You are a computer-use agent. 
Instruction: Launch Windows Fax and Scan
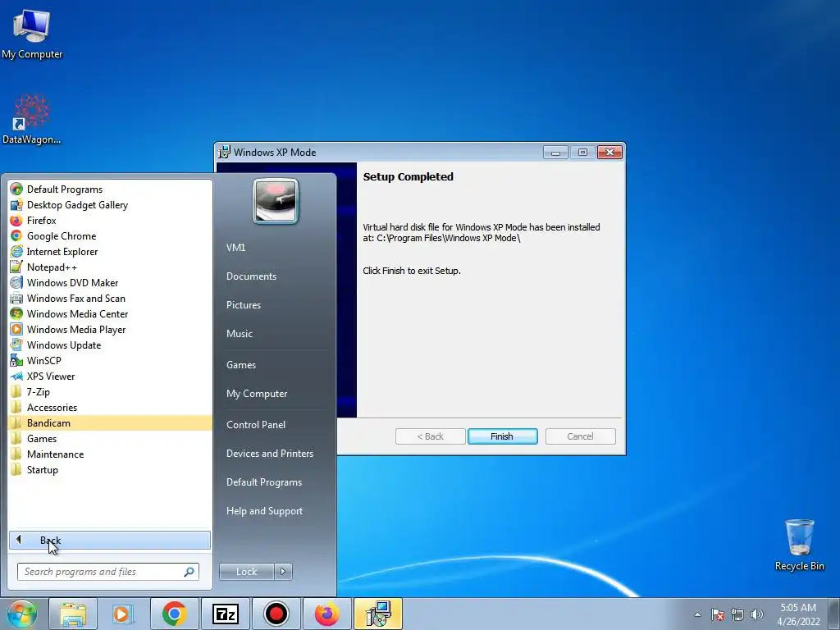[x=110, y=298]
